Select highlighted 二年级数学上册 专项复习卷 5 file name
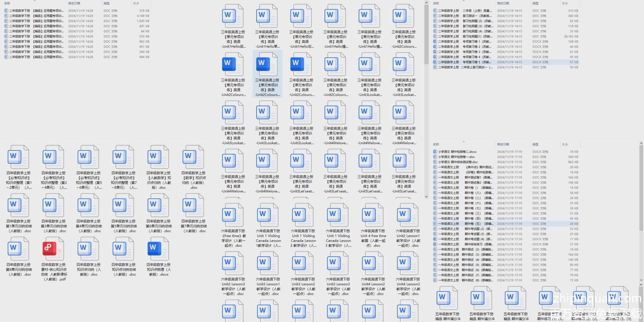The height and width of the screenshot is (322, 644). coord(465,62)
